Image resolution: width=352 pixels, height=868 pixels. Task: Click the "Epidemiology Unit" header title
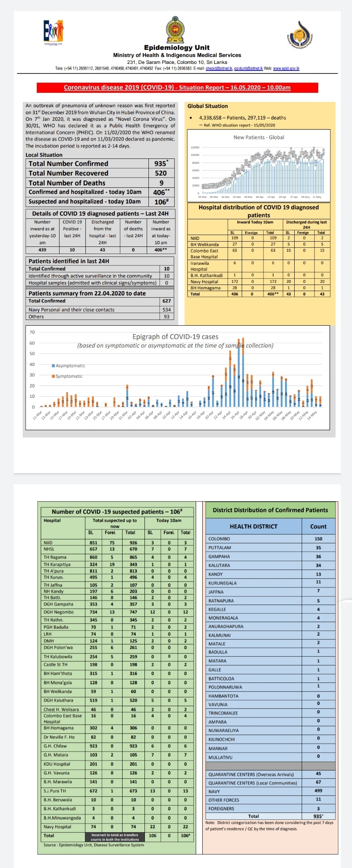pos(177,48)
